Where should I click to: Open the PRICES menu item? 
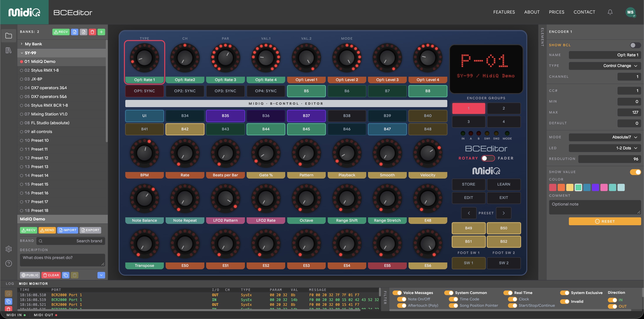pos(557,12)
